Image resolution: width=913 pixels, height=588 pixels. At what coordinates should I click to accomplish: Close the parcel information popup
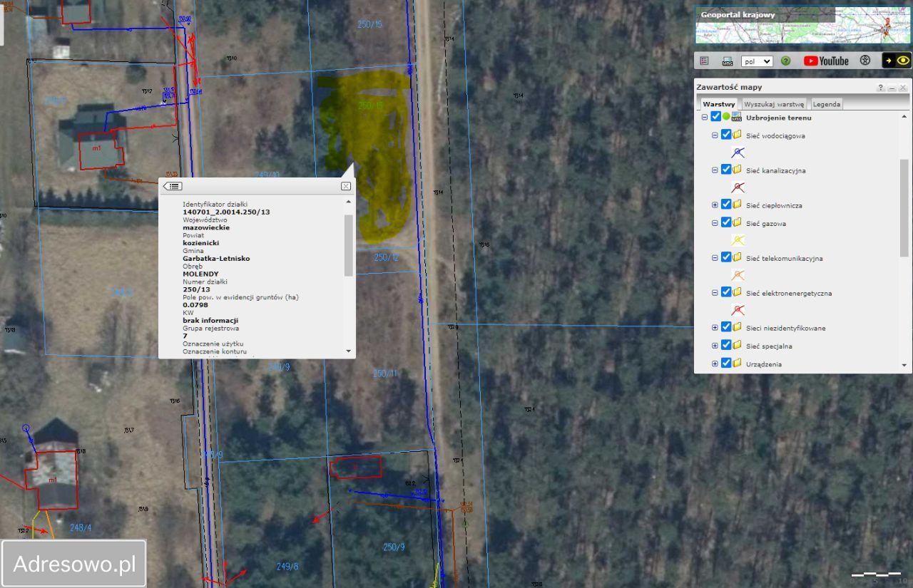[346, 186]
